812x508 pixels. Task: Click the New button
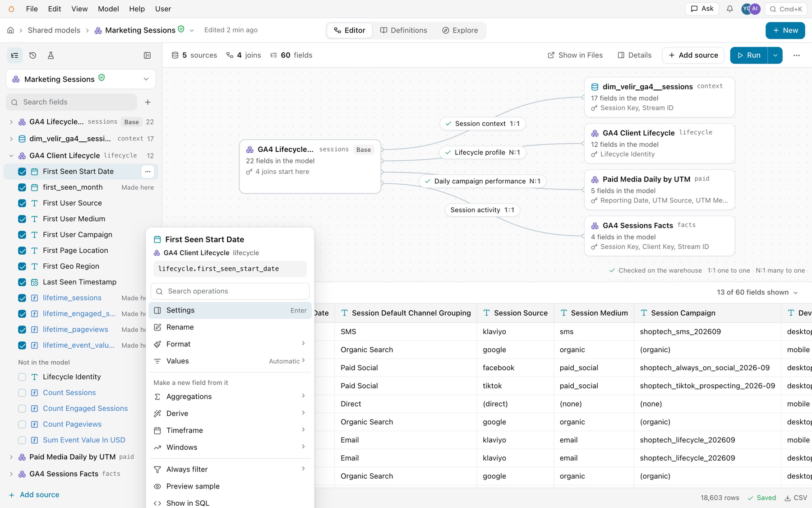[785, 30]
